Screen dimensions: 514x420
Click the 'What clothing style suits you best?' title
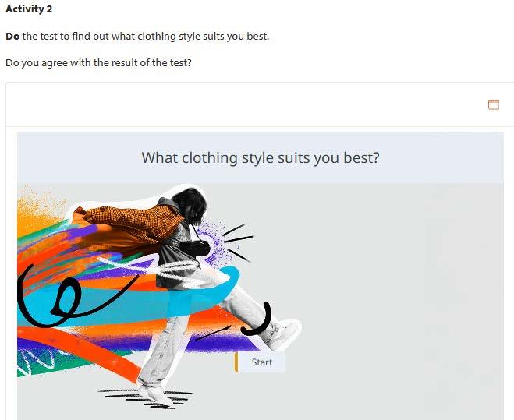(x=261, y=158)
